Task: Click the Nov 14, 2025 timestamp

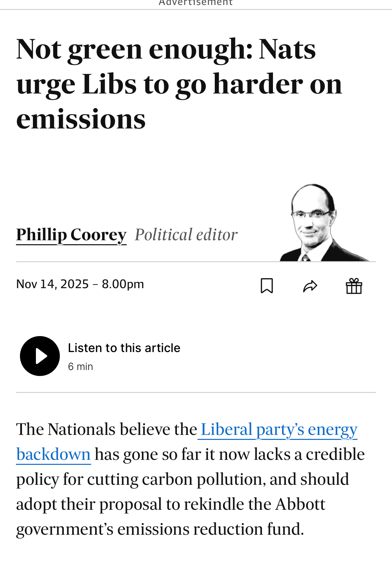Action: (80, 284)
